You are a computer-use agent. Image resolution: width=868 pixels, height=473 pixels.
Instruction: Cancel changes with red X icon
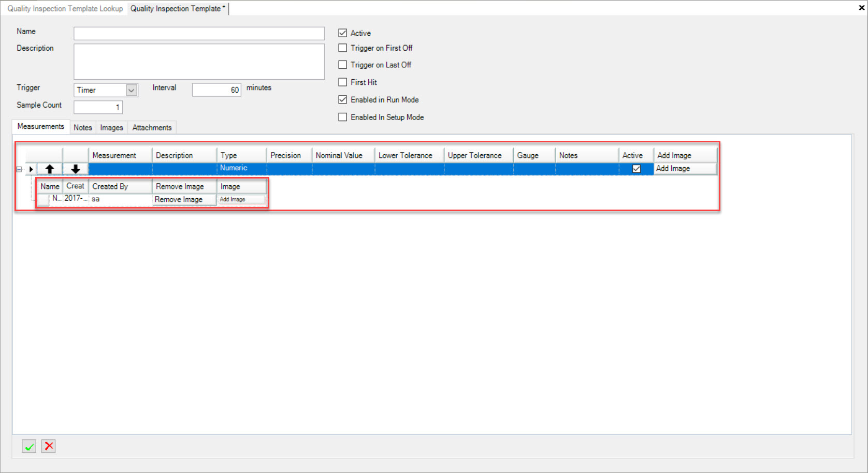(x=49, y=446)
